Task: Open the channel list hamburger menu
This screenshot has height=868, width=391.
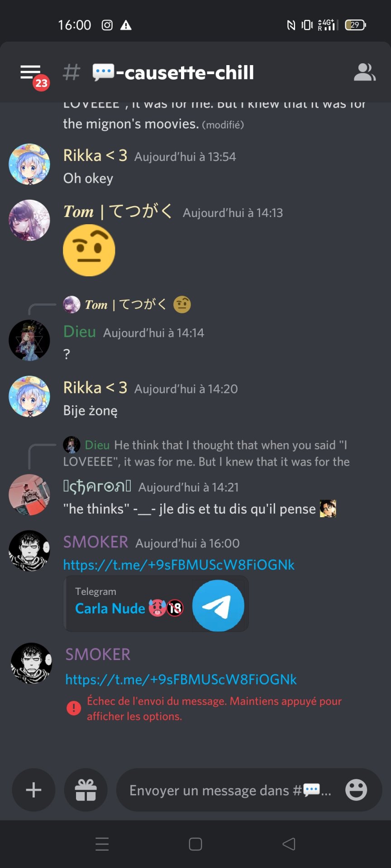Action: click(31, 72)
